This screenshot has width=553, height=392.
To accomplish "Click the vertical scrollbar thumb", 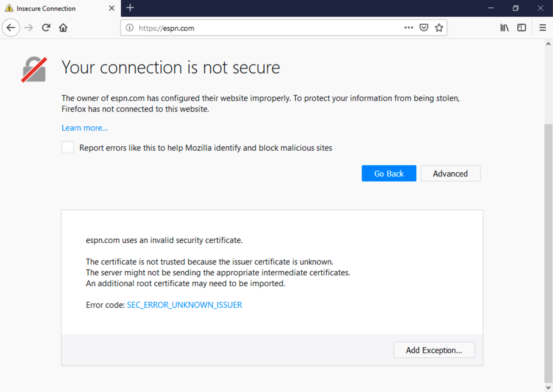I will point(548,253).
